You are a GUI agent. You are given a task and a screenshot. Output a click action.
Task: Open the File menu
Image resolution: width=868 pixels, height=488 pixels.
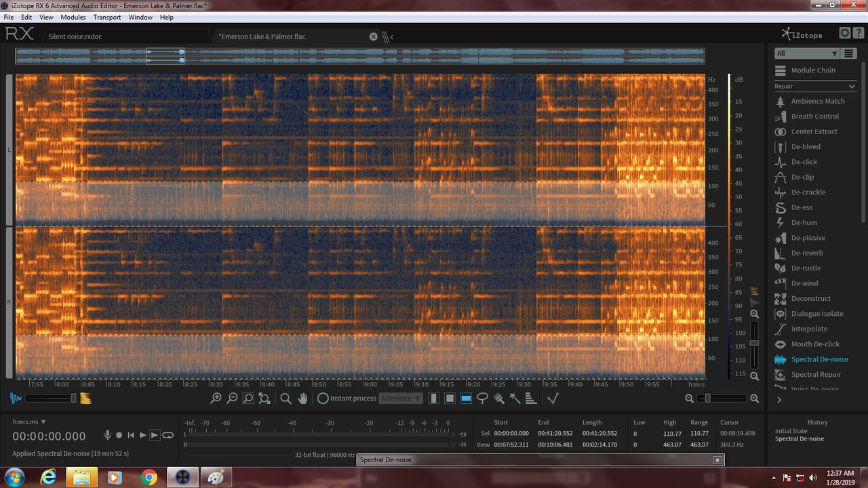(x=9, y=17)
